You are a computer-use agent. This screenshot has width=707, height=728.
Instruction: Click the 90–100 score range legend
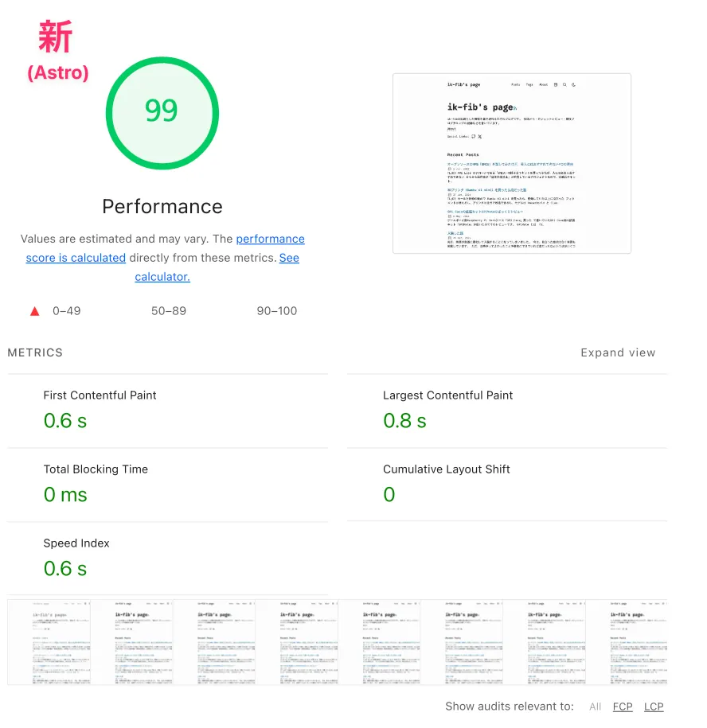[x=277, y=310]
